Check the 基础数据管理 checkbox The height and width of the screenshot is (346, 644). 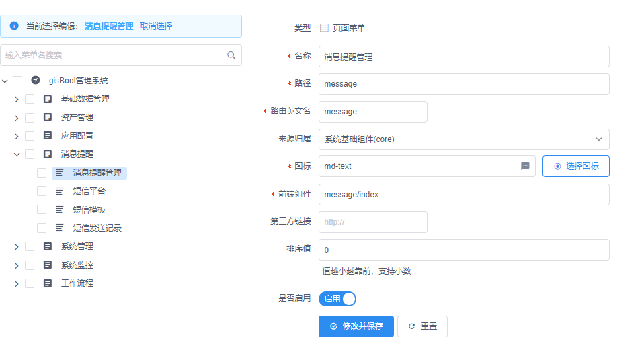[x=30, y=99]
